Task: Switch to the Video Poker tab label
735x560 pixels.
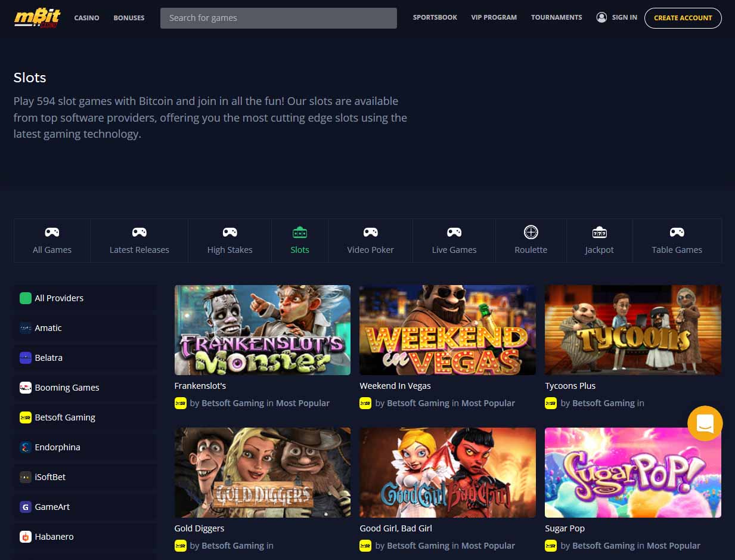Action: pos(371,250)
